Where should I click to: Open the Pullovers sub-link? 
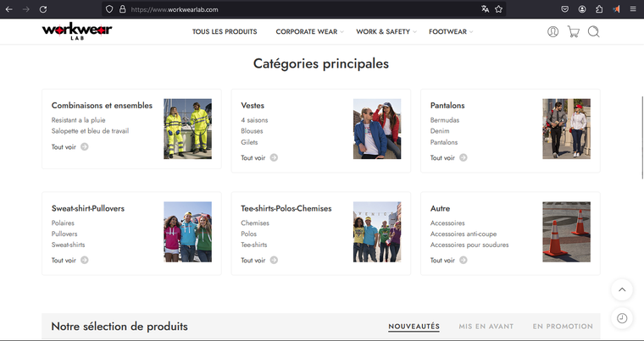pos(64,234)
